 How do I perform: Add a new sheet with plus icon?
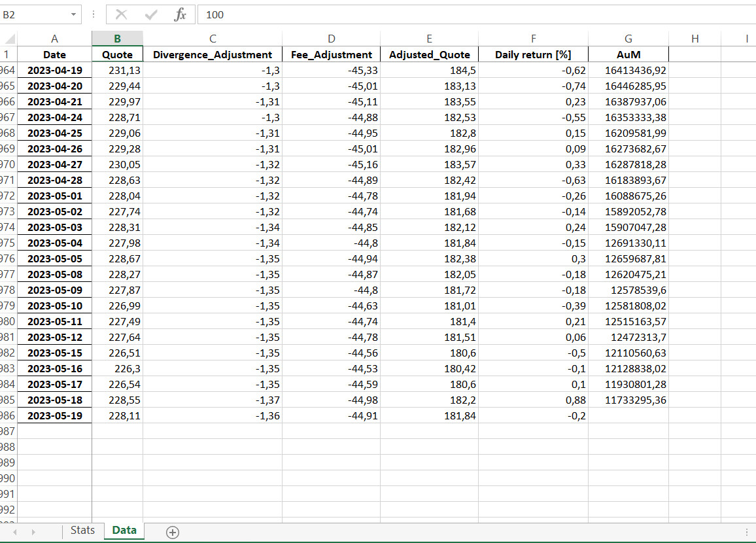coord(172,532)
